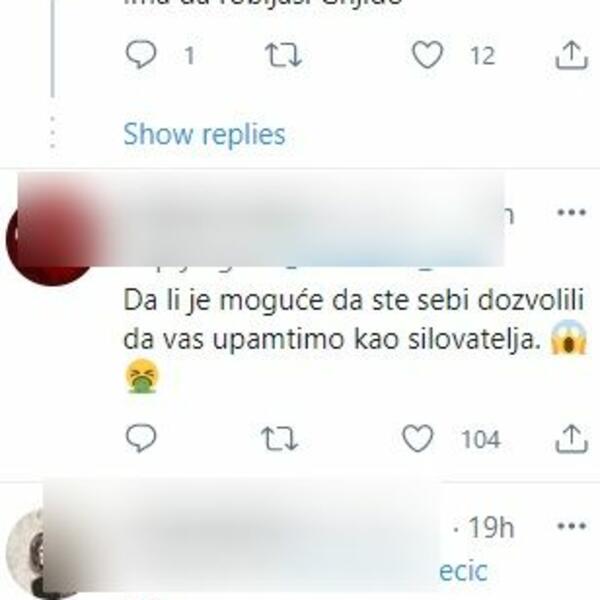The image size is (600, 600).
Task: Open more options on the 19h tweet
Action: 572,526
